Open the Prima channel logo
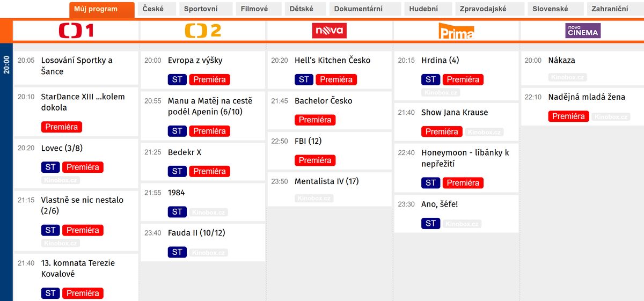The image size is (644, 301). (456, 31)
